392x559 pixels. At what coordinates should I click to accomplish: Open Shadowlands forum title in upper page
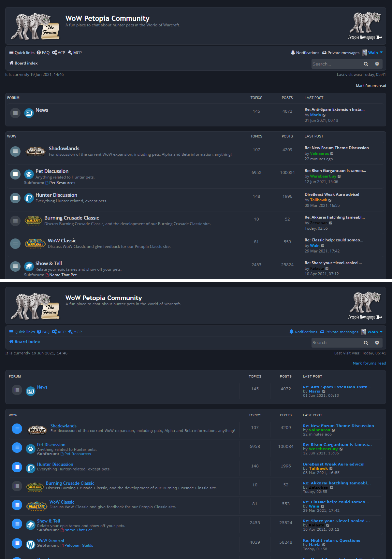click(x=64, y=149)
